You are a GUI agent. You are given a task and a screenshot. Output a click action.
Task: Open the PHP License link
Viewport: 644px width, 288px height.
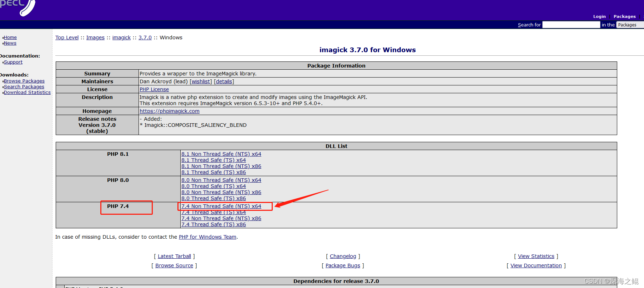click(154, 89)
